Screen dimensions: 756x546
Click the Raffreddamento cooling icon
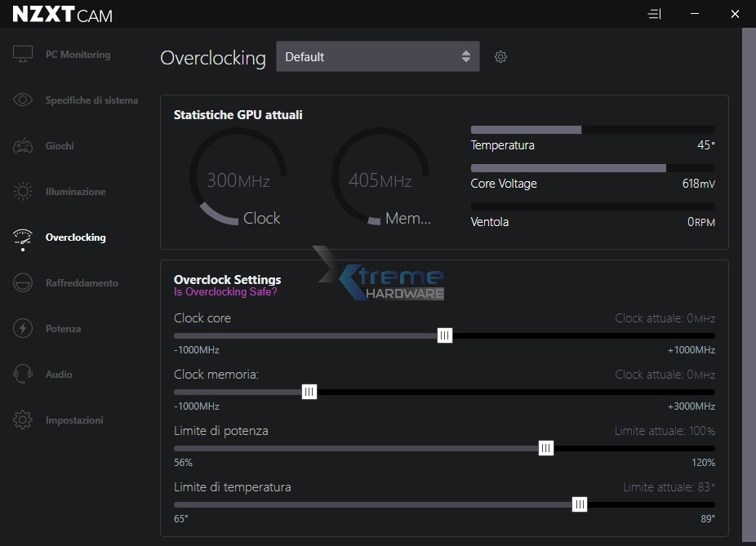[x=23, y=283]
